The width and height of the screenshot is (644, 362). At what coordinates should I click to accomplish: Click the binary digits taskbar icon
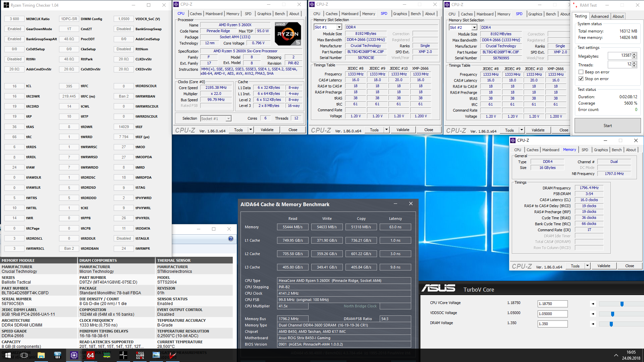coord(140,355)
